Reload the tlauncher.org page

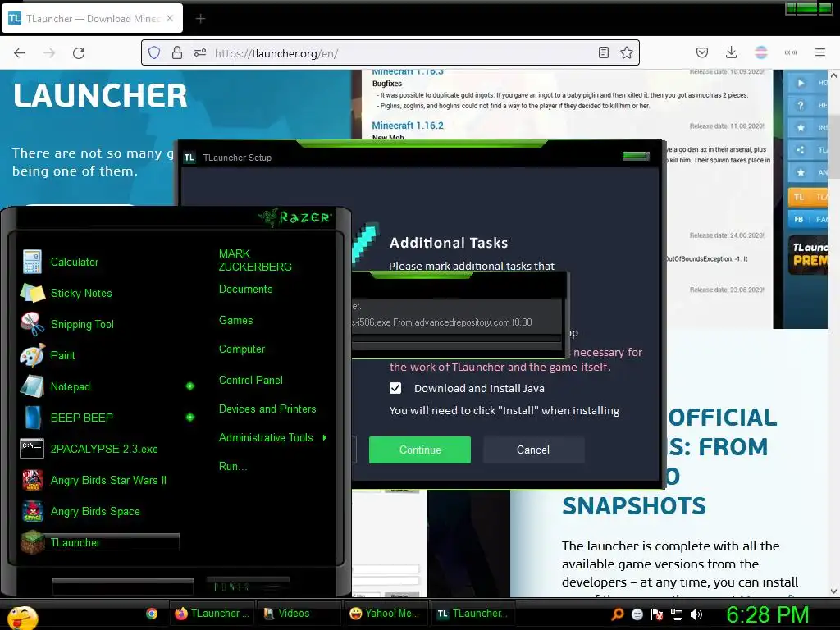pyautogui.click(x=79, y=53)
